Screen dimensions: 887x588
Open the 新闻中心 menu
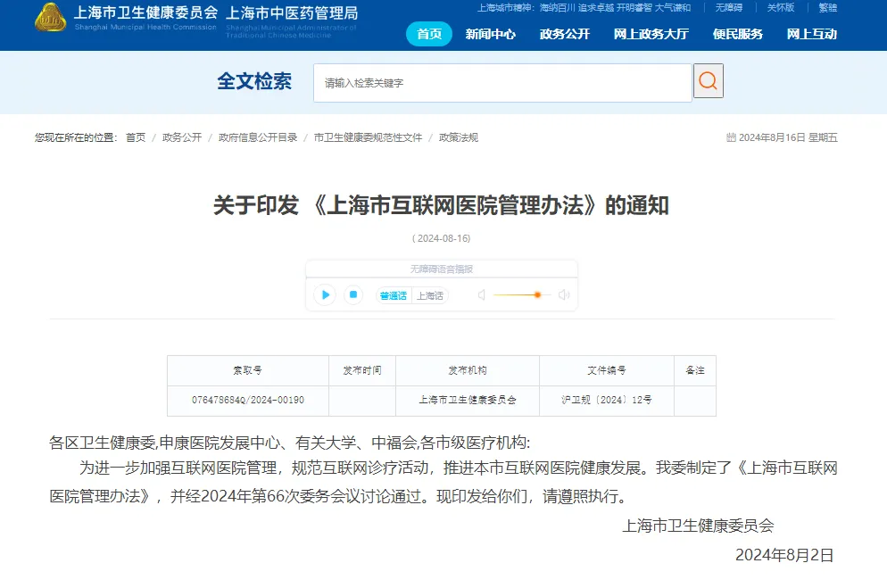(490, 34)
